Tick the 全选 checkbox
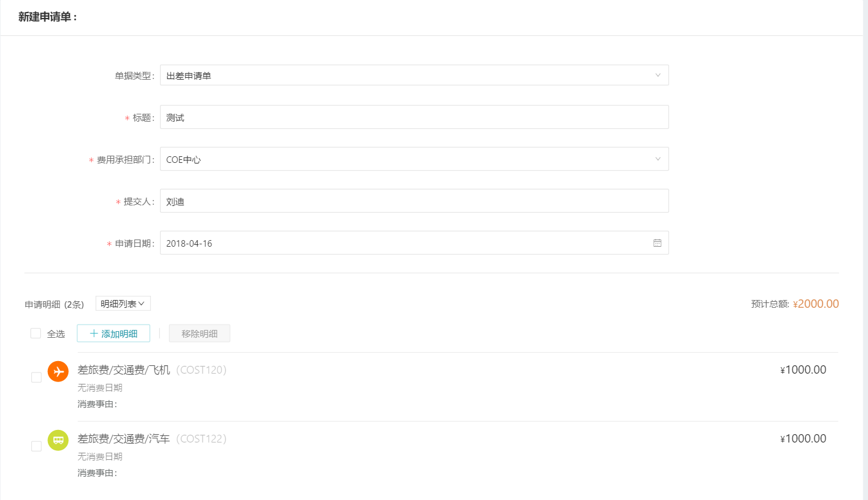 click(x=35, y=334)
